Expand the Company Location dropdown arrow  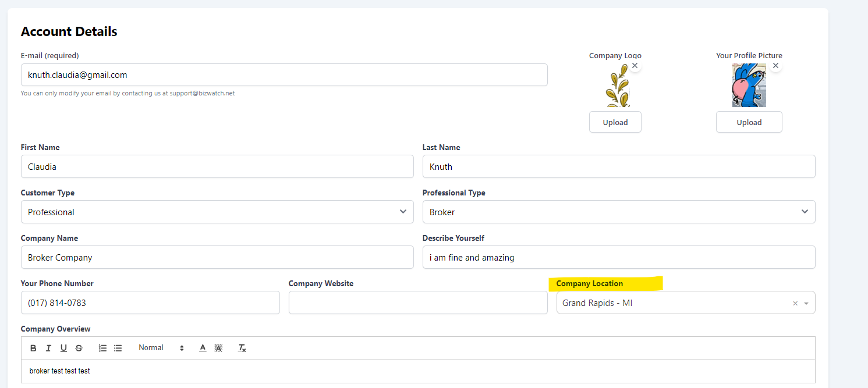click(806, 303)
